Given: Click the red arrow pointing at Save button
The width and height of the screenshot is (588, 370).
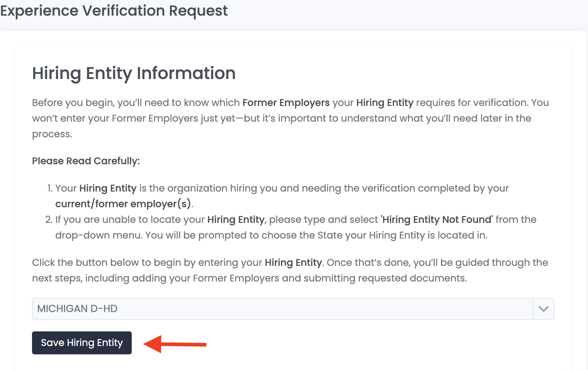Looking at the screenshot, I should pos(175,344).
